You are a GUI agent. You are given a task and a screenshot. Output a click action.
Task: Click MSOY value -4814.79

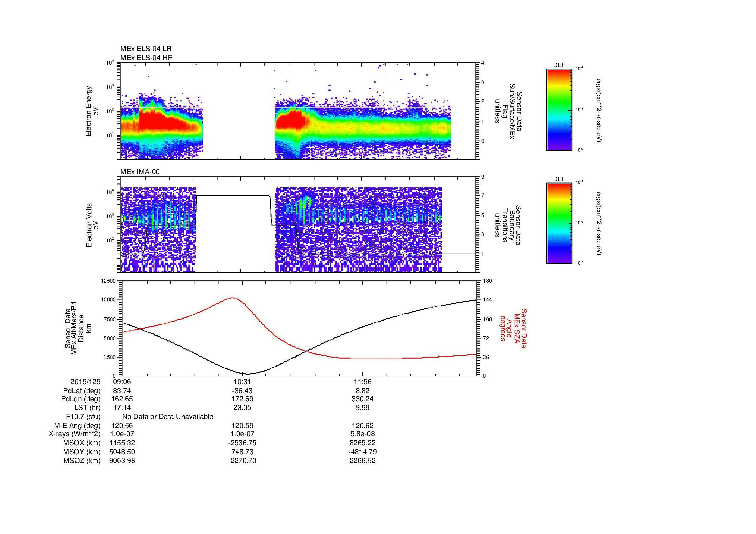pyautogui.click(x=363, y=452)
